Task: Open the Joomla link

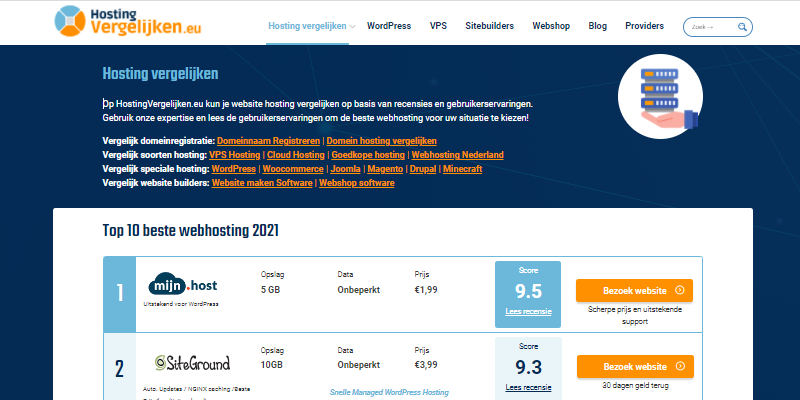Action: [345, 169]
